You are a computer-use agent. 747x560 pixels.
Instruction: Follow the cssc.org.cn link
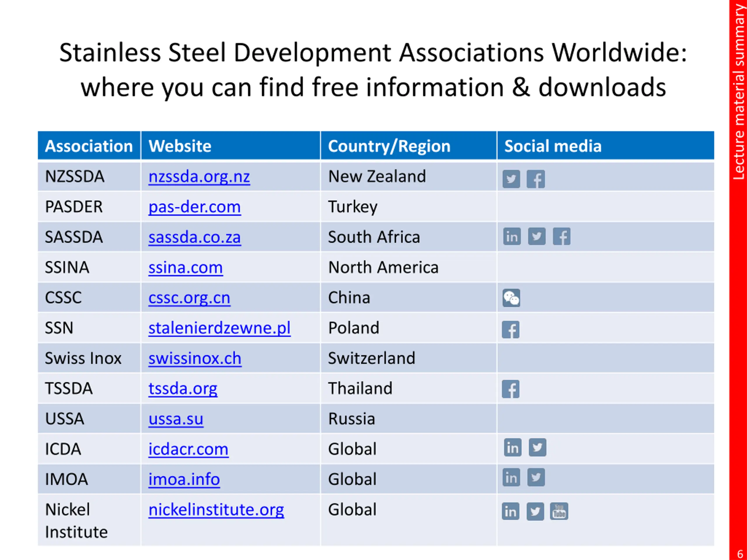coord(189,298)
